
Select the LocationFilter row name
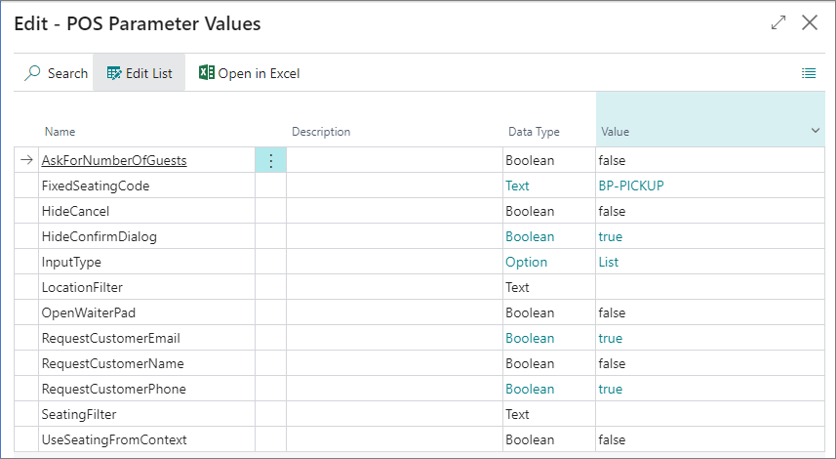(x=82, y=287)
